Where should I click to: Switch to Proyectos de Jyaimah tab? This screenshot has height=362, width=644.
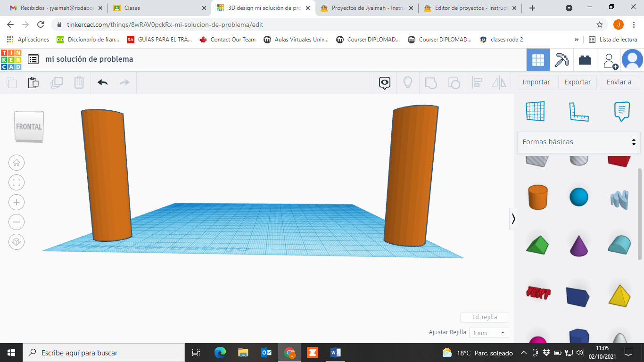(x=367, y=8)
